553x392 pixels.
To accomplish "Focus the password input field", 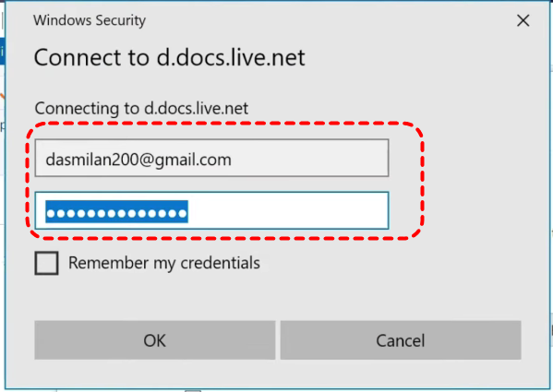I will (x=211, y=210).
